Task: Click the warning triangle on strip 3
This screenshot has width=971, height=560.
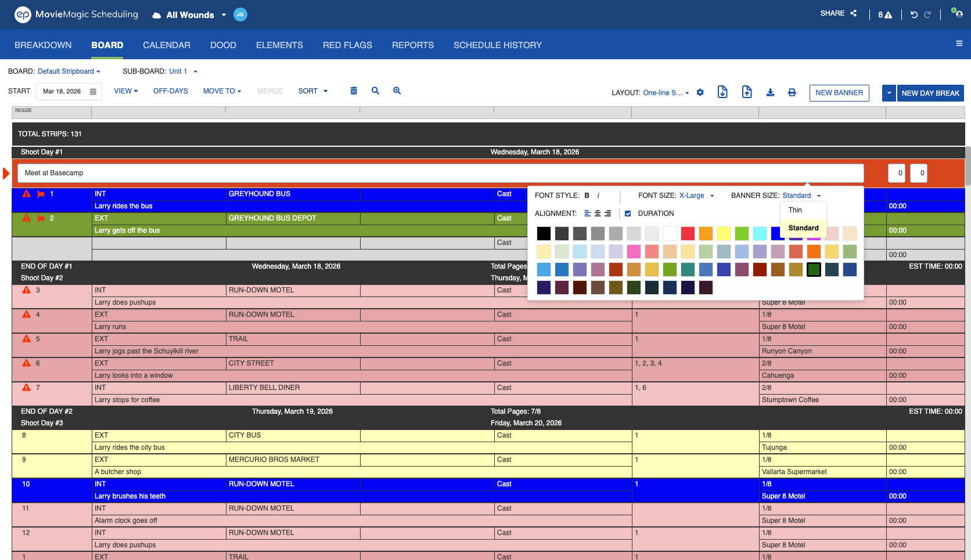Action: (26, 290)
